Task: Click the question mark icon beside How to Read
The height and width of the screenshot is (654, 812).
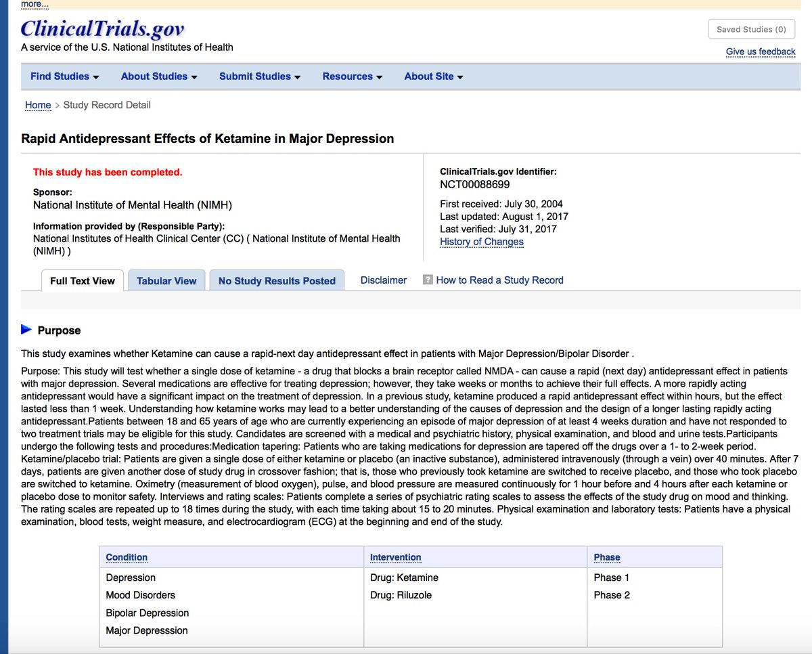Action: tap(428, 280)
